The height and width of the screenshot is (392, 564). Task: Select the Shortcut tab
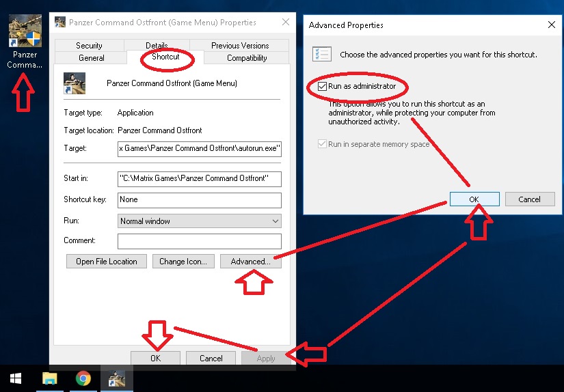coord(165,57)
